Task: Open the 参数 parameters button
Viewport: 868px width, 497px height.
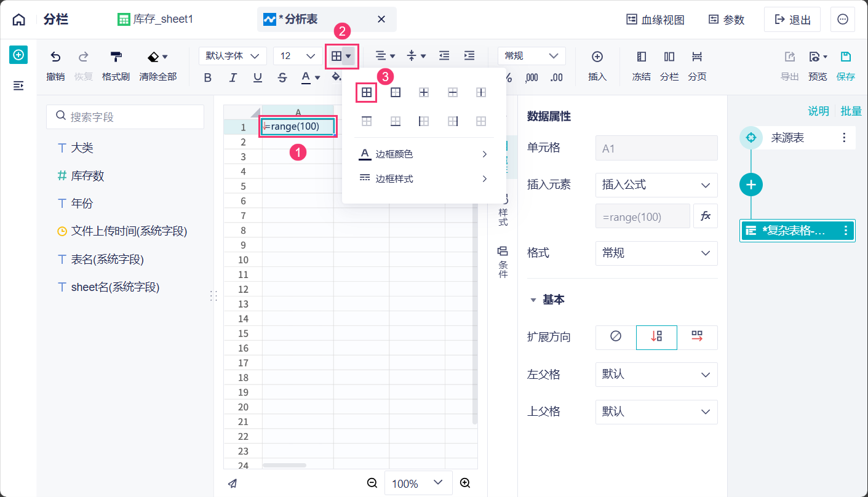Action: [727, 20]
